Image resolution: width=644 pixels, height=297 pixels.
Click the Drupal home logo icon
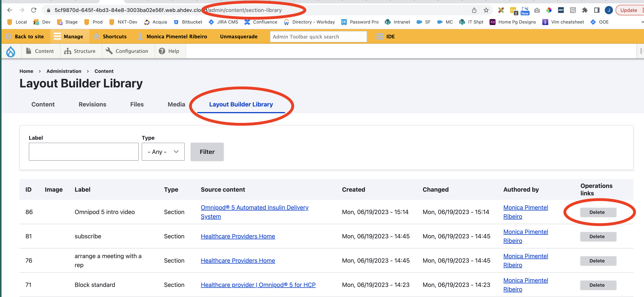tap(10, 51)
